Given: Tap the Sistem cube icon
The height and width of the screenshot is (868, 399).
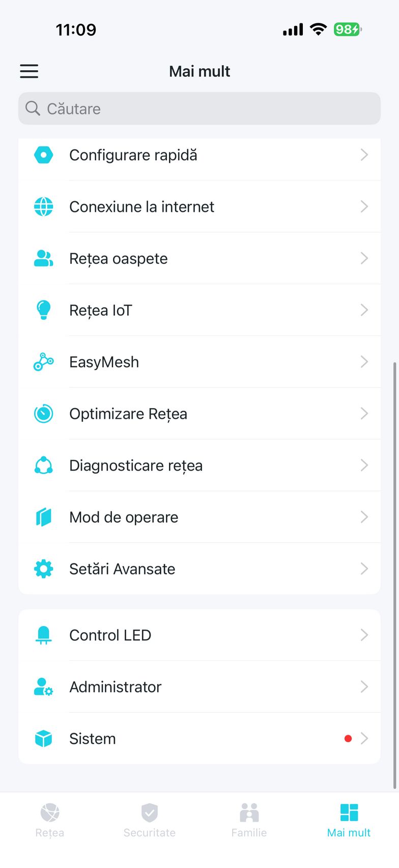Looking at the screenshot, I should click(44, 739).
